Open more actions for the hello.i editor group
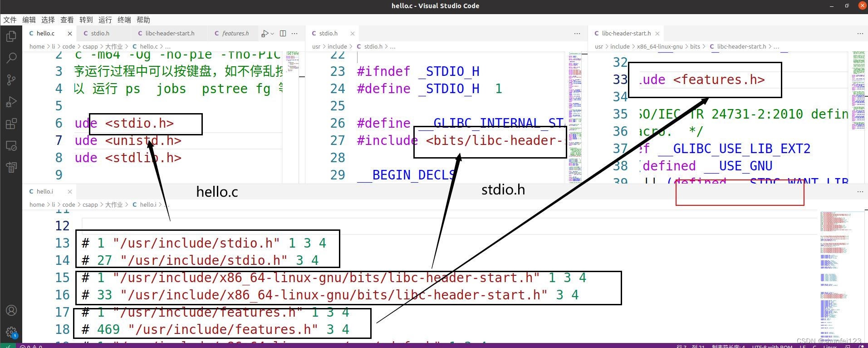 coord(860,192)
